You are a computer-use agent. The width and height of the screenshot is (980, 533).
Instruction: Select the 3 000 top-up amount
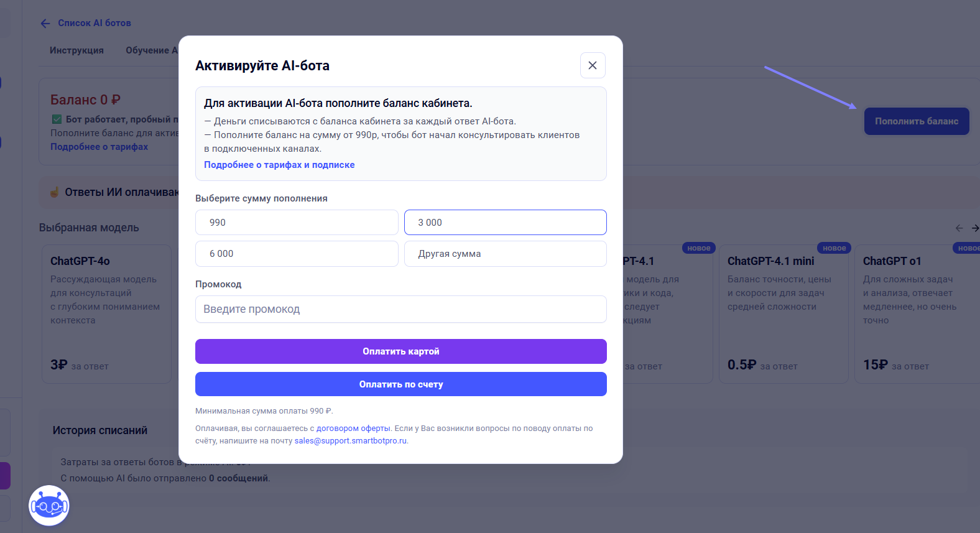pos(505,223)
